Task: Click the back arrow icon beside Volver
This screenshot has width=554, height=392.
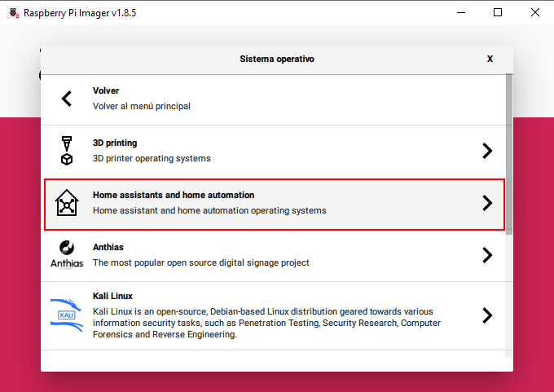Action: pyautogui.click(x=67, y=99)
